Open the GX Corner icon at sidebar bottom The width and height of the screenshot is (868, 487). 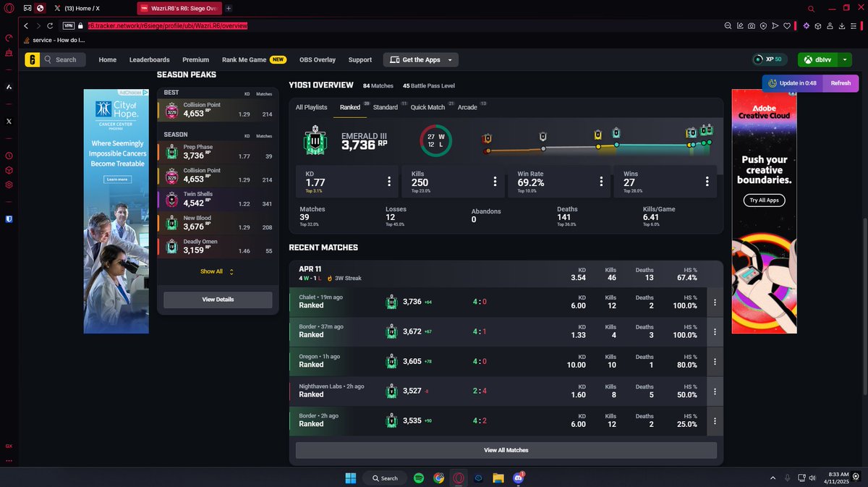click(x=9, y=446)
